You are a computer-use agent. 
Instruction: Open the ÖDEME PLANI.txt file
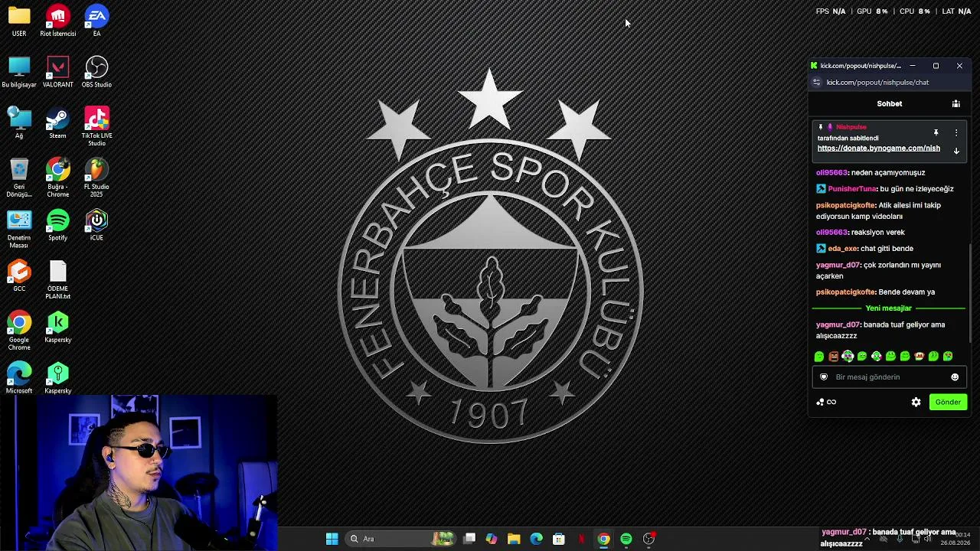pos(58,280)
